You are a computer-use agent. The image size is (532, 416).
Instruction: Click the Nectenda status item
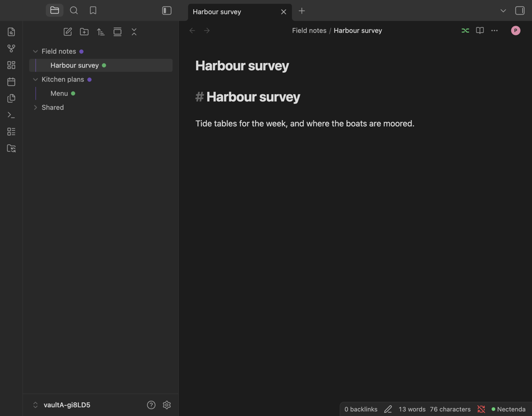click(x=508, y=409)
